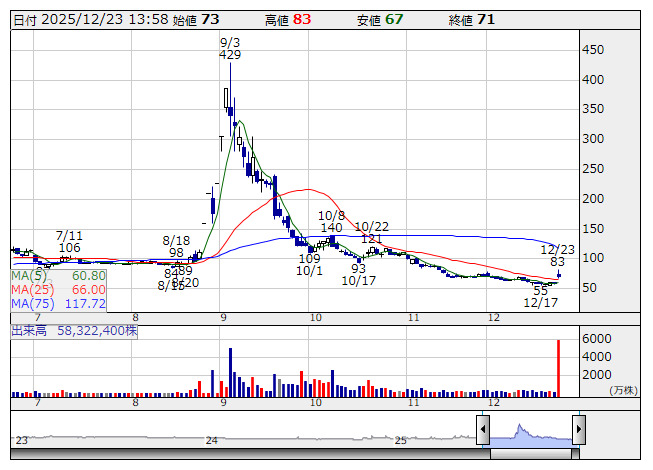Click the 10/8 high annotation of 140
The image size is (653, 470).
point(331,228)
